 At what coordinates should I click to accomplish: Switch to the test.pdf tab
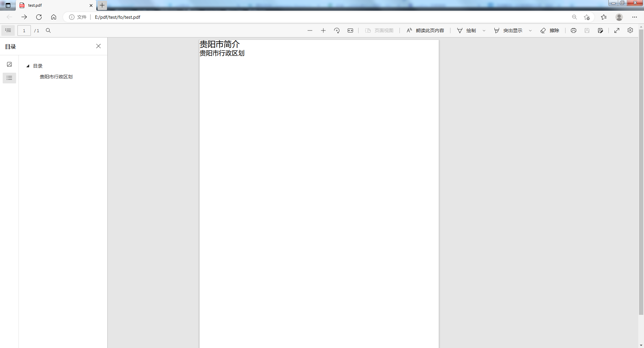[54, 5]
